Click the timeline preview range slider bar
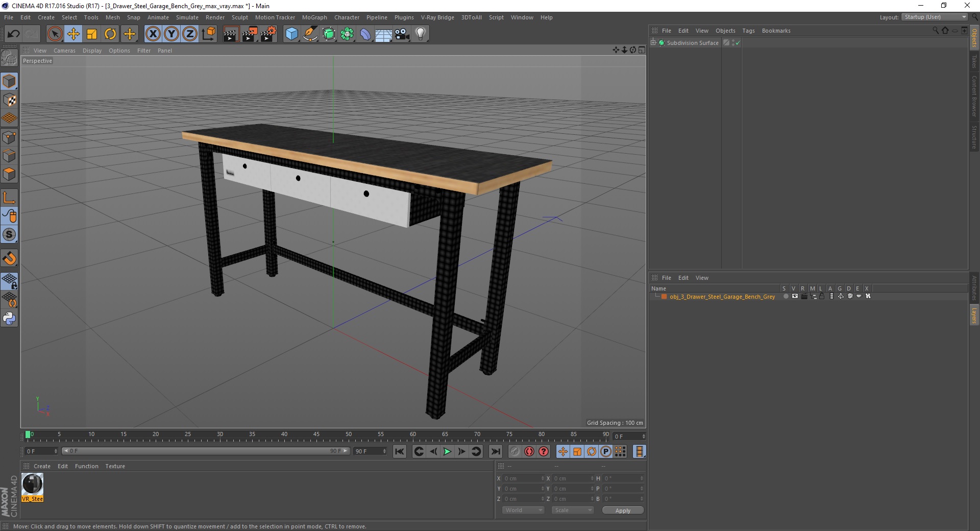This screenshot has width=980, height=531. pos(206,451)
